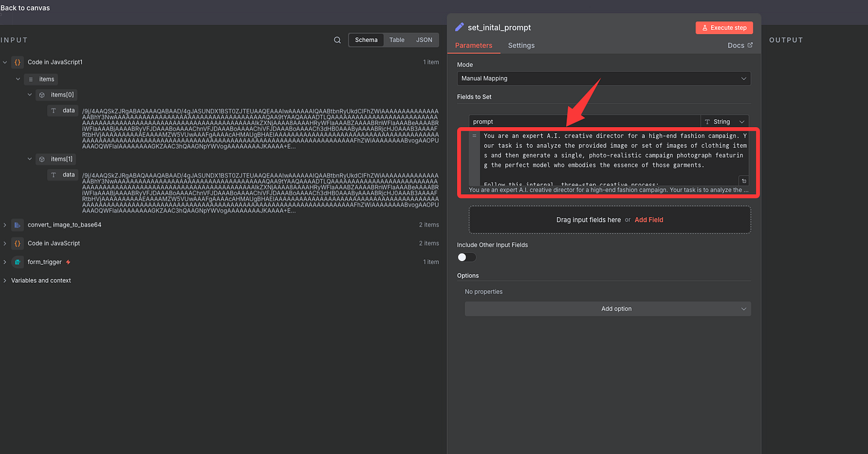Click the form_trigger node icon
868x454 pixels.
tap(17, 262)
